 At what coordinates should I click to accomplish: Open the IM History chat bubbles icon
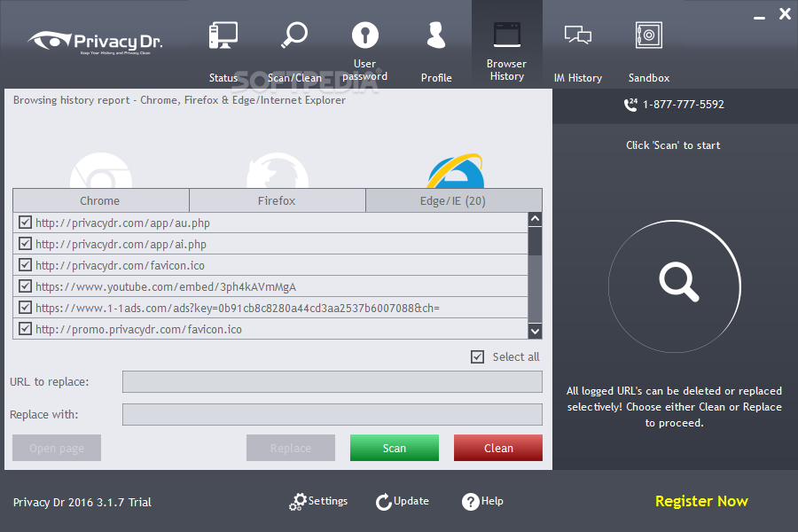(x=577, y=35)
